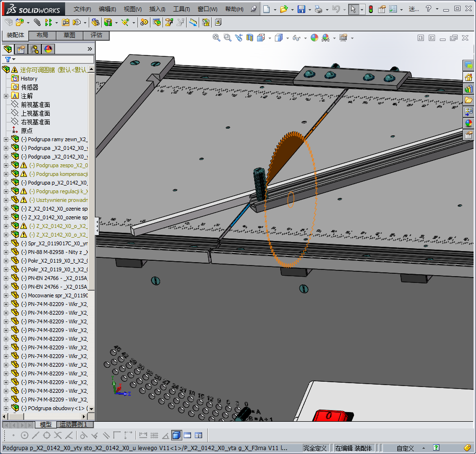The image size is (476, 454).
Task: Open SolidWorks Resources home icon
Action: coord(468,78)
